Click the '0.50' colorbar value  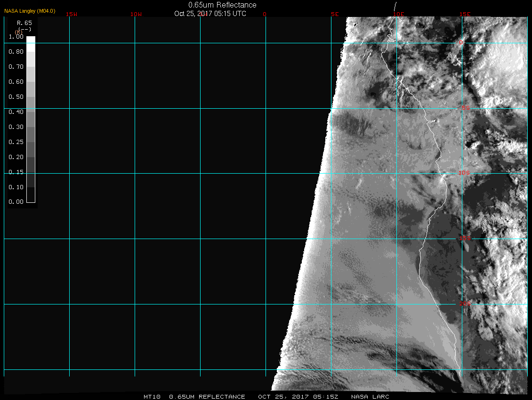(x=16, y=96)
